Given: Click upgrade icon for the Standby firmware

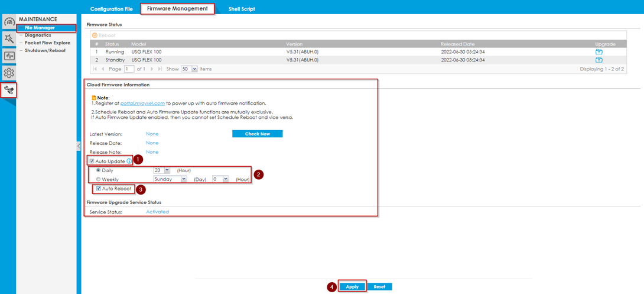Looking at the screenshot, I should (x=599, y=60).
